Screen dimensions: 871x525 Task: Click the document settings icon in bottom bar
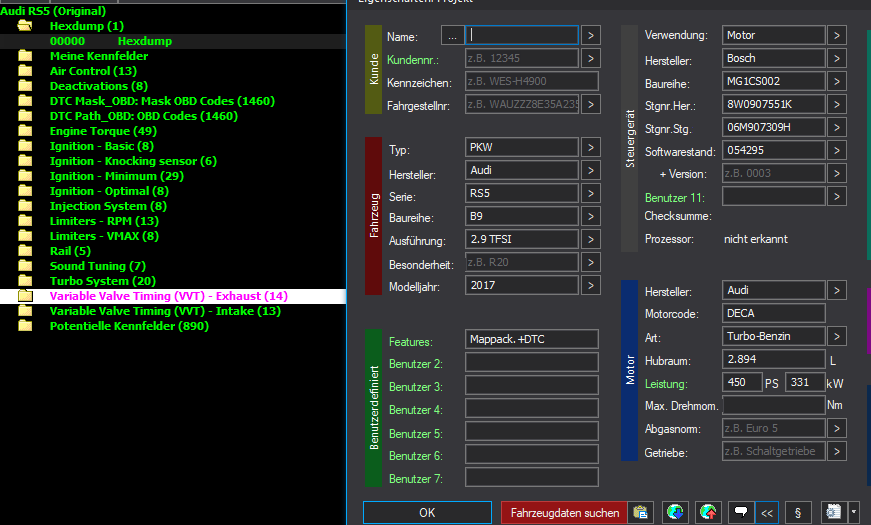[832, 513]
